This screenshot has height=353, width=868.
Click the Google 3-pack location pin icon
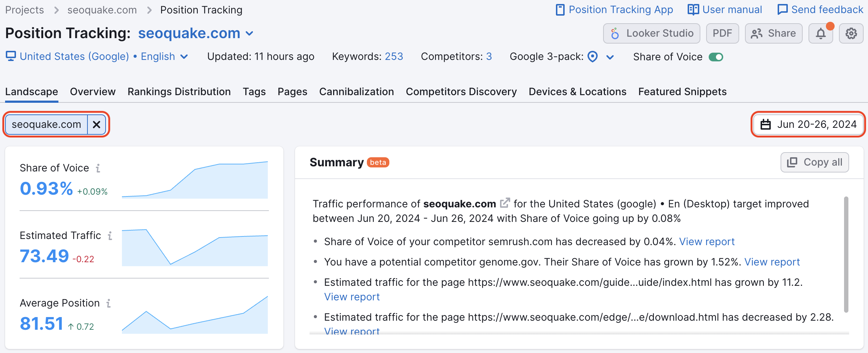pos(593,57)
